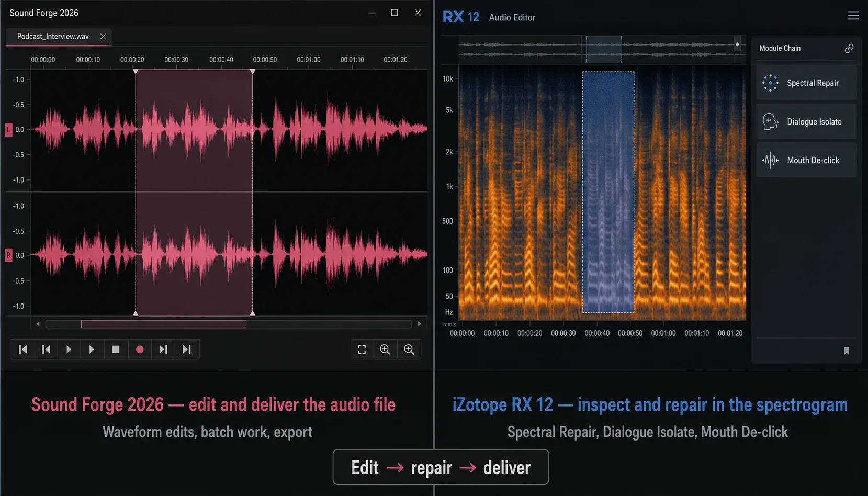Click 00:01:00 on the Sound Forge time ruler

(309, 60)
